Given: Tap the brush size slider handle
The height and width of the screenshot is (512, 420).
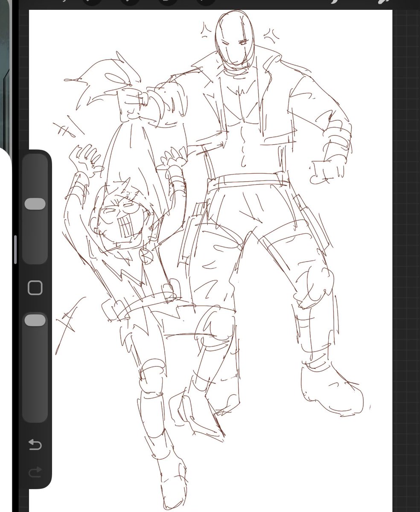Looking at the screenshot, I should tap(35, 204).
